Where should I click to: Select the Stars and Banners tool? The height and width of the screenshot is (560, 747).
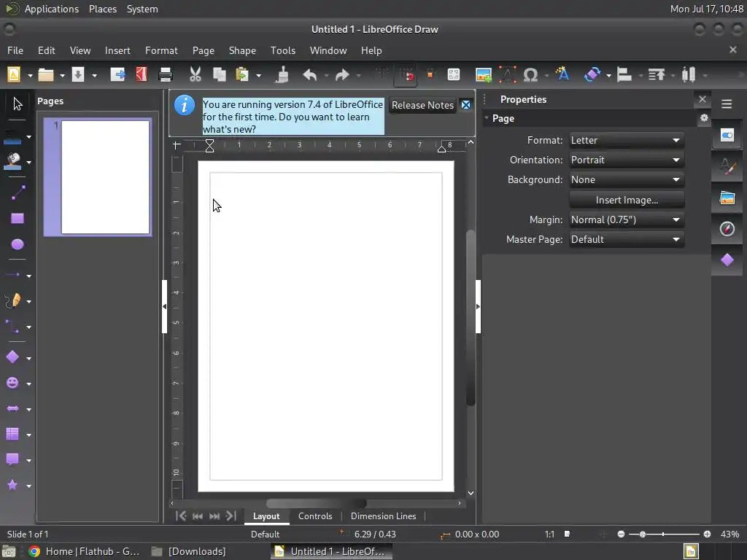(x=12, y=485)
